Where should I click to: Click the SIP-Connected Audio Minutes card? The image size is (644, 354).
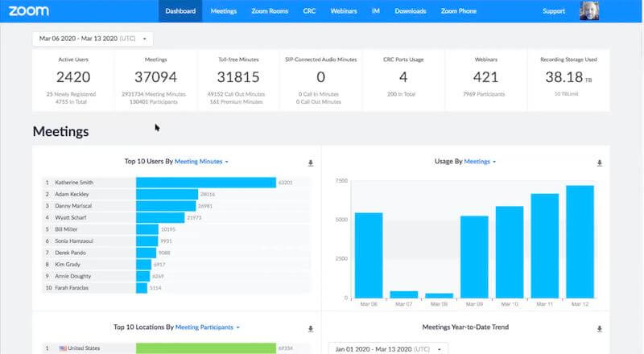pyautogui.click(x=320, y=80)
